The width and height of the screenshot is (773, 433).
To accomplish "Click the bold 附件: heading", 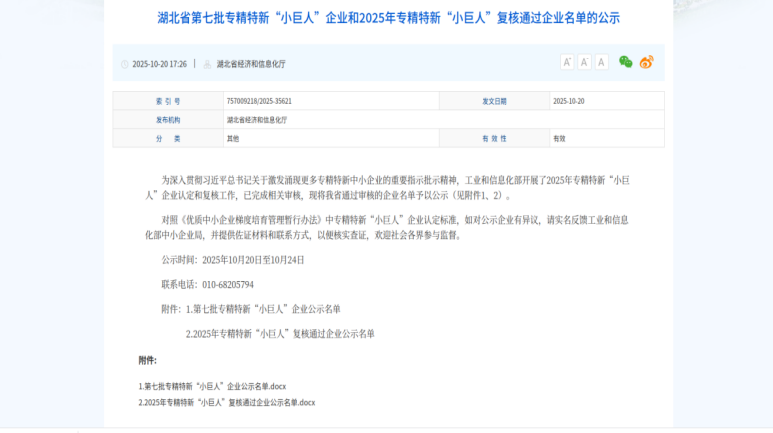I will 147,360.
